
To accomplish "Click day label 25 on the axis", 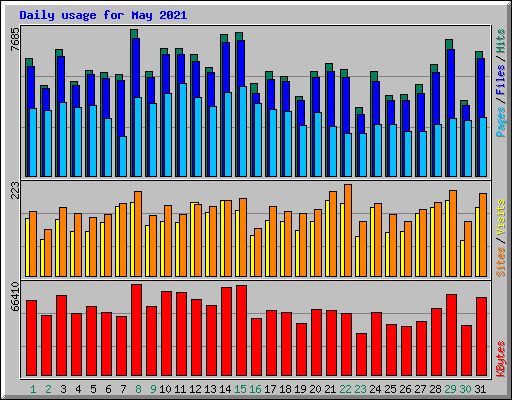I will (x=390, y=389).
